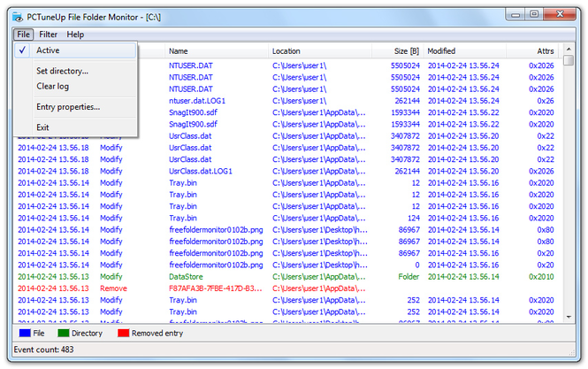Viewport: 588px width, 369px height.
Task: Close the PCTuneUp window
Action: coord(560,15)
